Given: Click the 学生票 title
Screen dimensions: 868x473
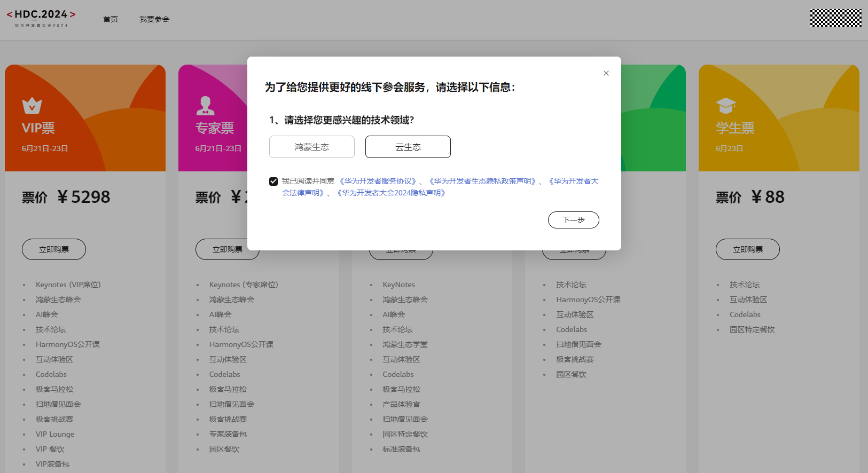Looking at the screenshot, I should click(x=735, y=128).
